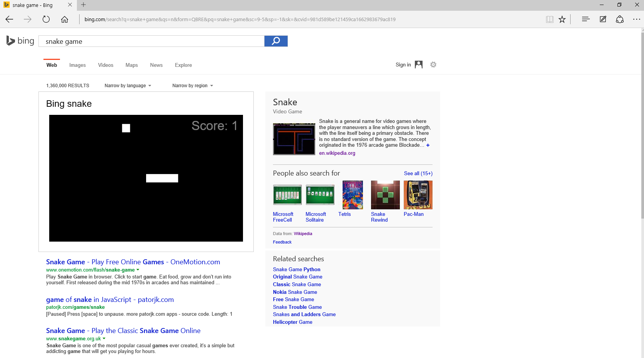Click inside the Bing snake game area
This screenshot has height=358, width=644.
[146, 178]
